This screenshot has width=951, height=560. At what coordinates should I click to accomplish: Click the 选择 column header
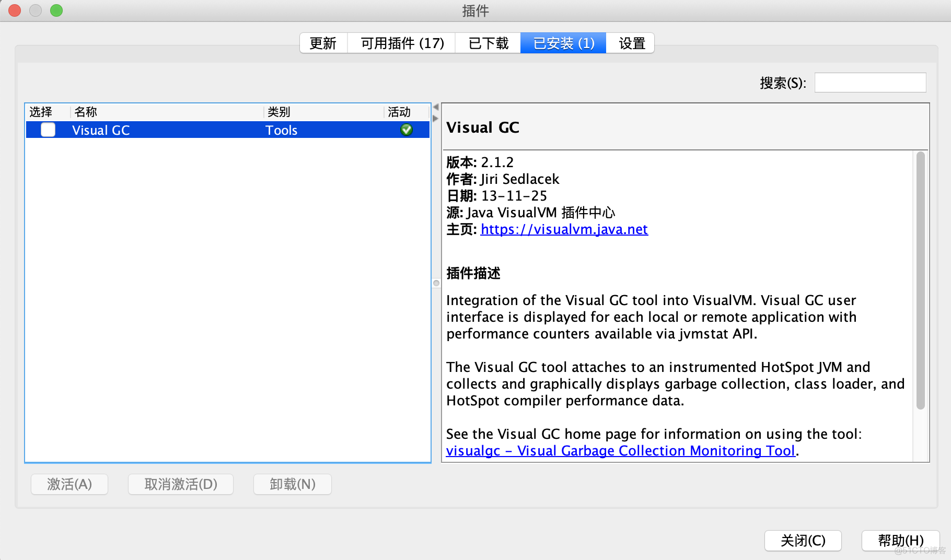pyautogui.click(x=48, y=112)
